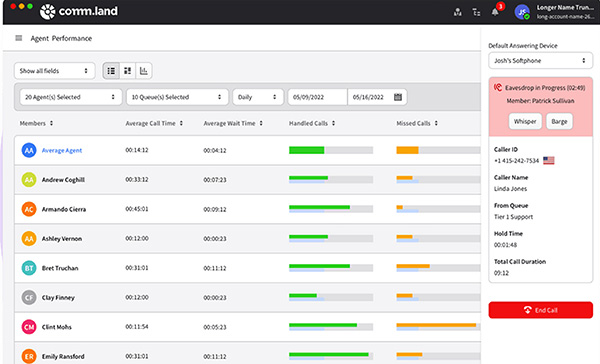Select the Clay Finney name

(58, 298)
